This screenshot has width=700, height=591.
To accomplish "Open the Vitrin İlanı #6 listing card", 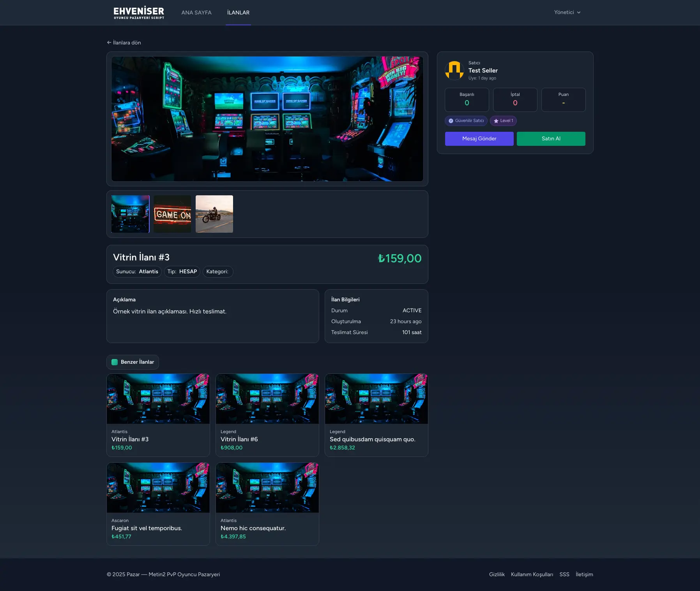I will pos(267,415).
